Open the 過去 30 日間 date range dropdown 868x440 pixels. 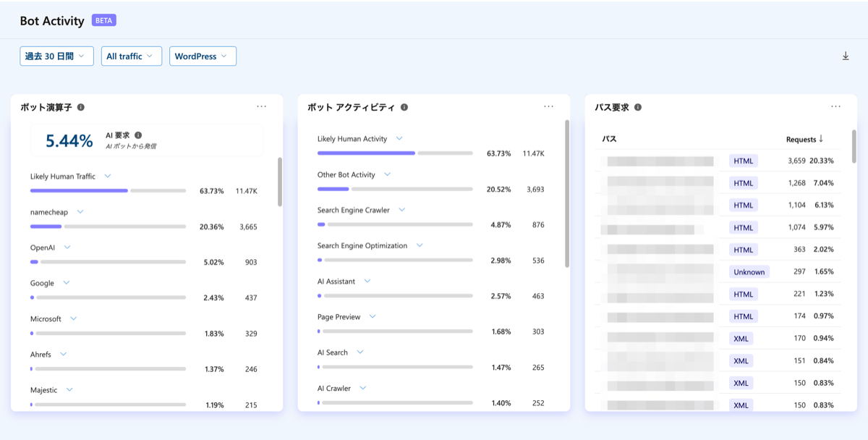(56, 56)
